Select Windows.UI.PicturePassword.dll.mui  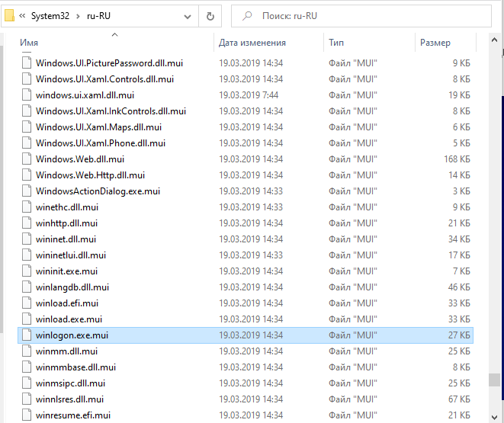coord(109,63)
